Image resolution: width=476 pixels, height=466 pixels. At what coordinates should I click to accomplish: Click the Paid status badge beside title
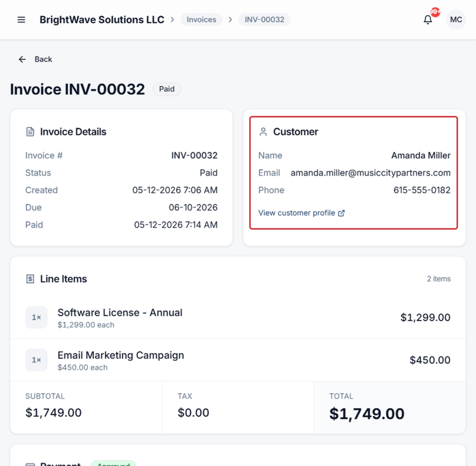(167, 89)
